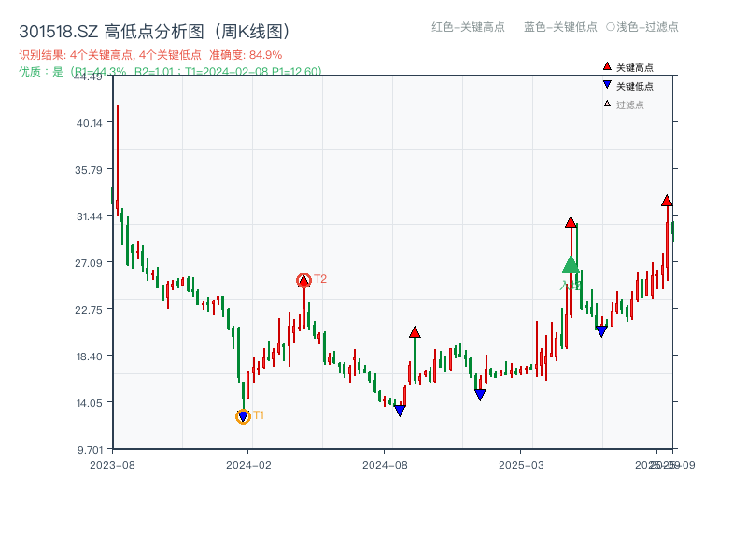This screenshot has height=560, width=747.
Task: Click the 2024-08 date label on x-axis
Action: [386, 462]
